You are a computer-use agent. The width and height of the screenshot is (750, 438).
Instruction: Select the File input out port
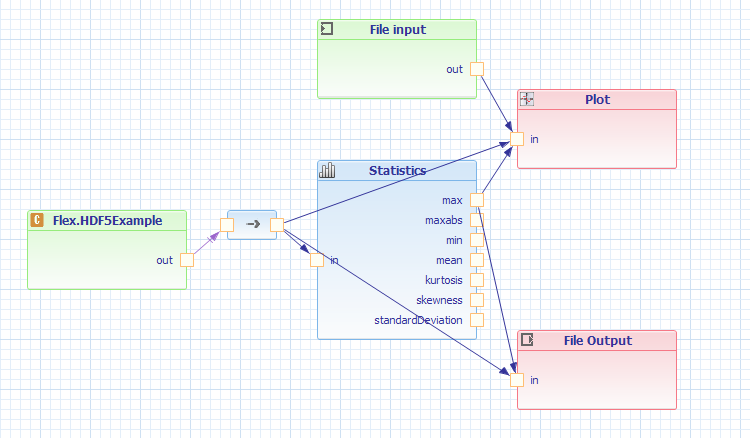click(x=477, y=69)
